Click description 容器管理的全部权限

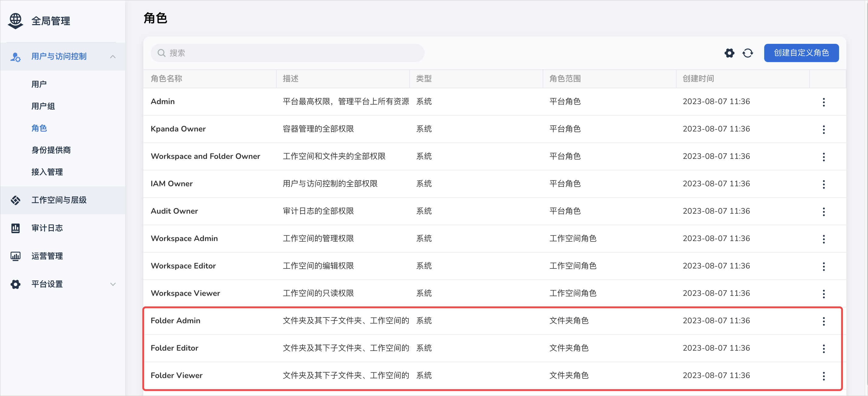coord(318,129)
